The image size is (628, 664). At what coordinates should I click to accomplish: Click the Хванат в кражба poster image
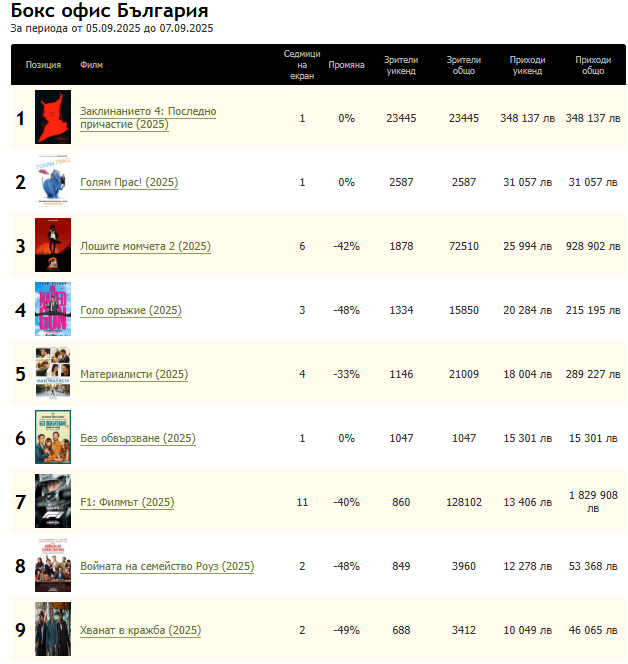click(53, 630)
